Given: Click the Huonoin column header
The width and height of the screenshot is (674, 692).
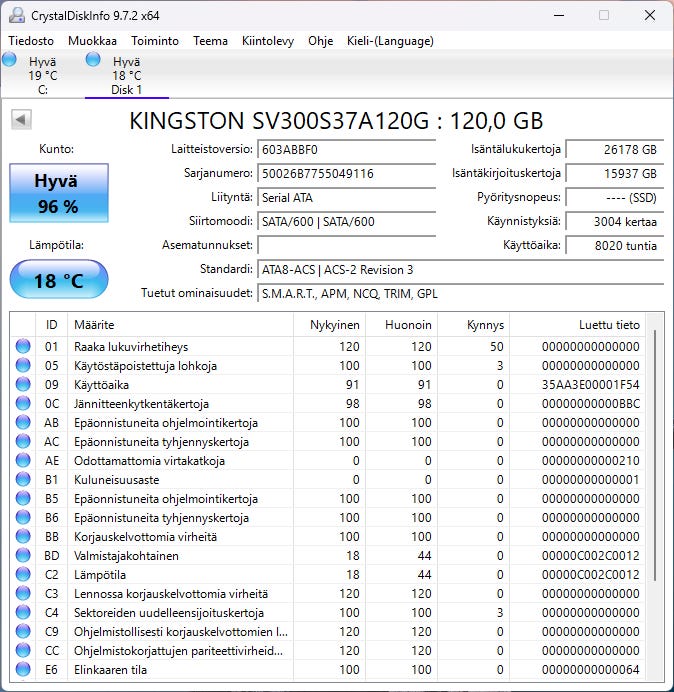Looking at the screenshot, I should click(x=402, y=325).
